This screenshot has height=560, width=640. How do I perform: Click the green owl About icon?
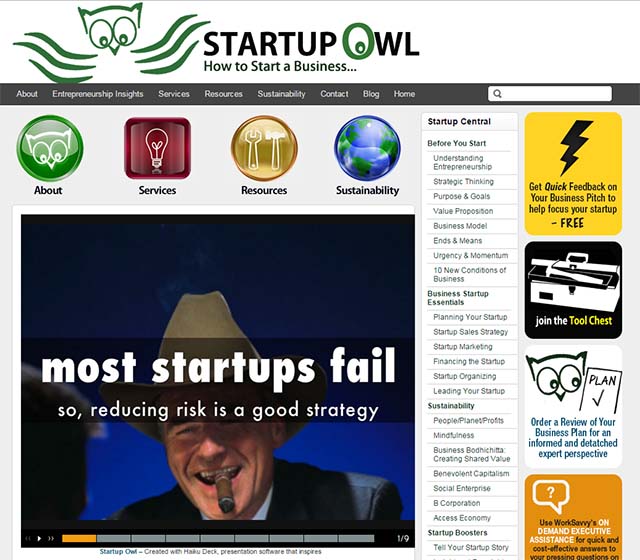coord(50,149)
